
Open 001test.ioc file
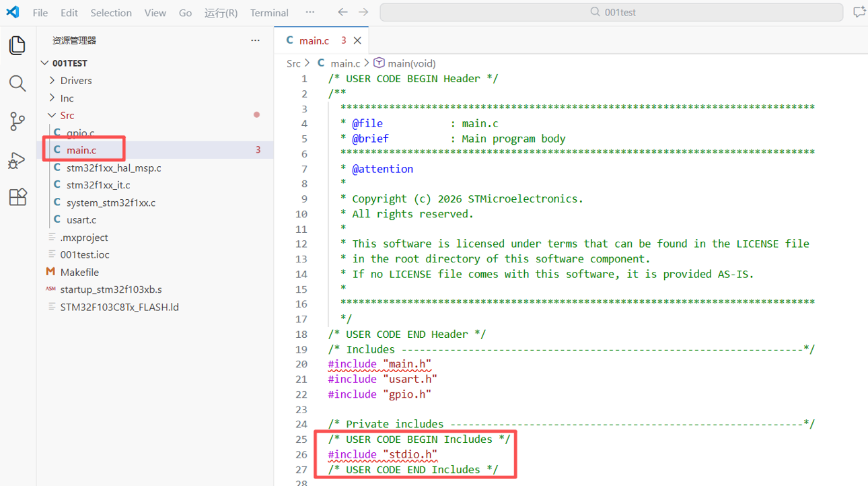pos(155,254)
